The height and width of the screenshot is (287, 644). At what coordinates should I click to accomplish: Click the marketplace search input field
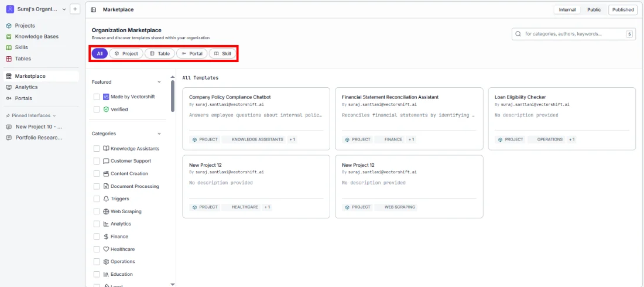point(573,34)
